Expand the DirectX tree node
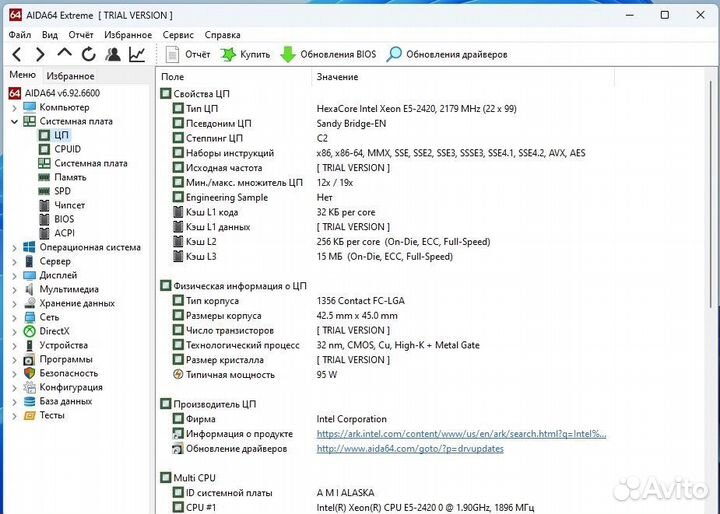This screenshot has height=514, width=720. tap(14, 332)
